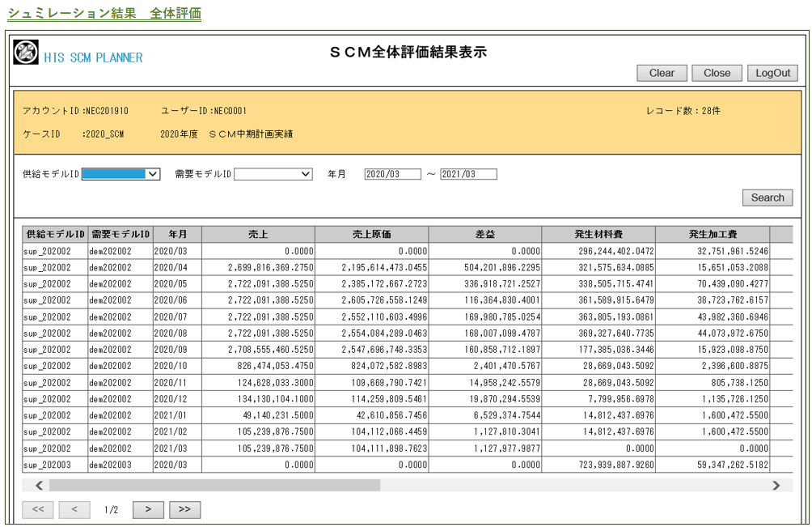Click the end 年月 field showing 2021/03
This screenshot has height=527, width=812.
(468, 174)
